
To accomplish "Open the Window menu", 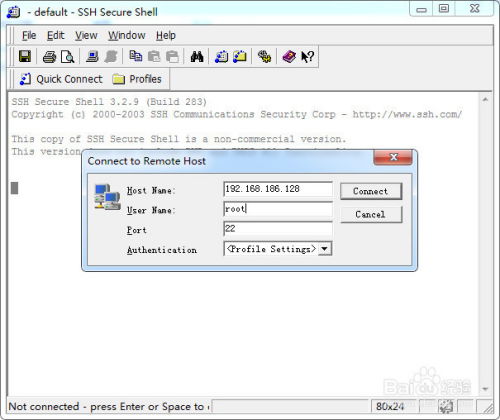I will (x=127, y=35).
